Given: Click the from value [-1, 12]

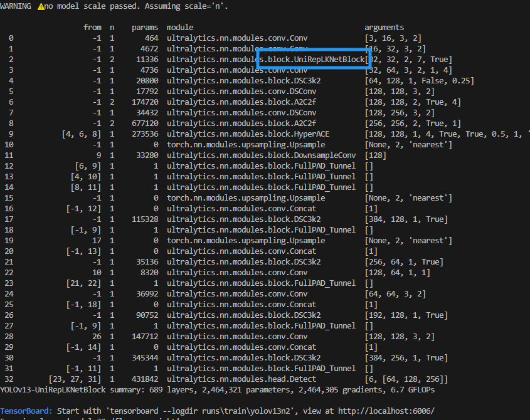Looking at the screenshot, I should point(83,209).
